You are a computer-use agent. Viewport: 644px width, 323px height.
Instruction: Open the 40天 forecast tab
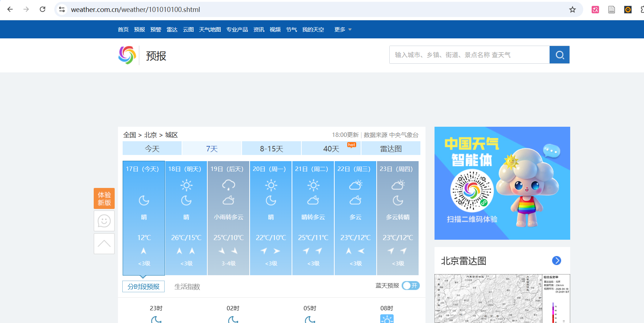331,148
